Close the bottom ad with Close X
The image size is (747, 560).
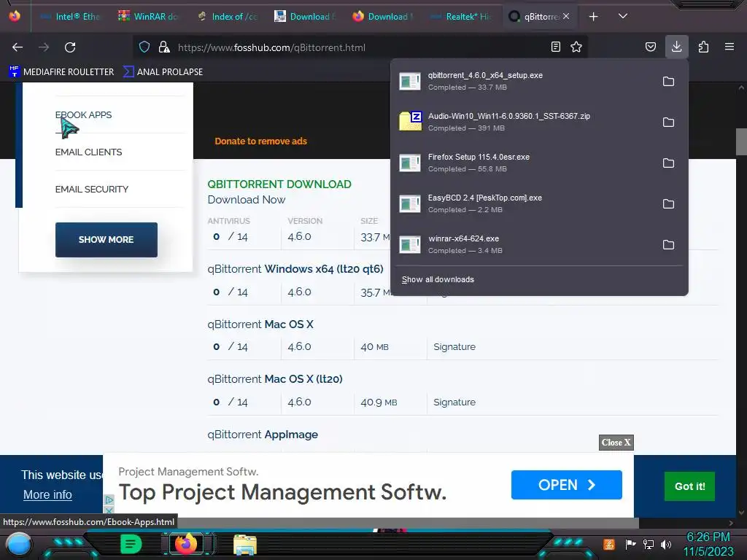[x=616, y=443]
